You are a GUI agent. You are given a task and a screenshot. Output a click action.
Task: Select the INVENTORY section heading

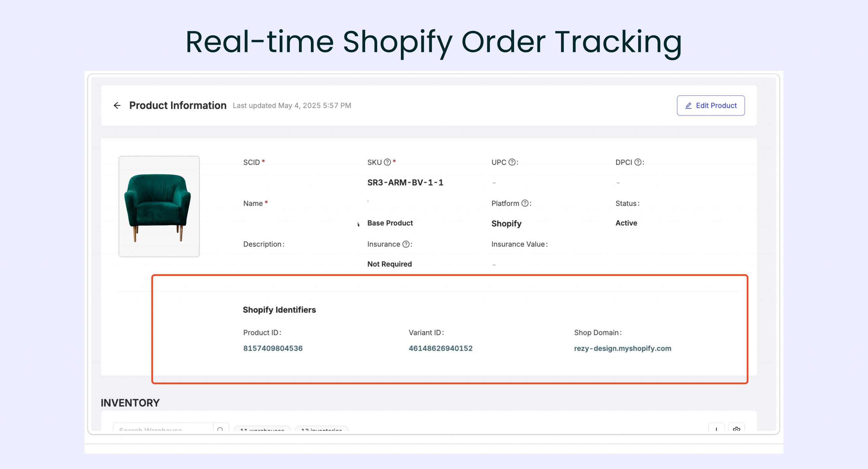(x=130, y=403)
